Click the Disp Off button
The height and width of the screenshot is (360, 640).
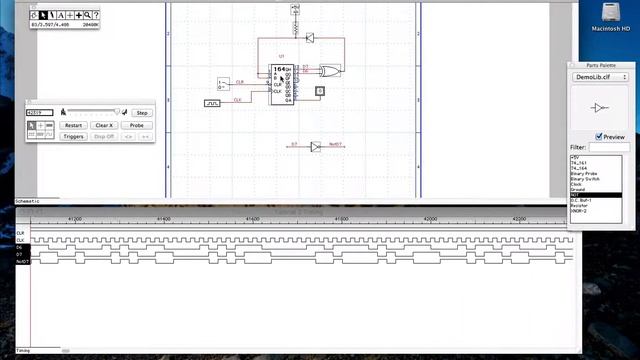(104, 136)
